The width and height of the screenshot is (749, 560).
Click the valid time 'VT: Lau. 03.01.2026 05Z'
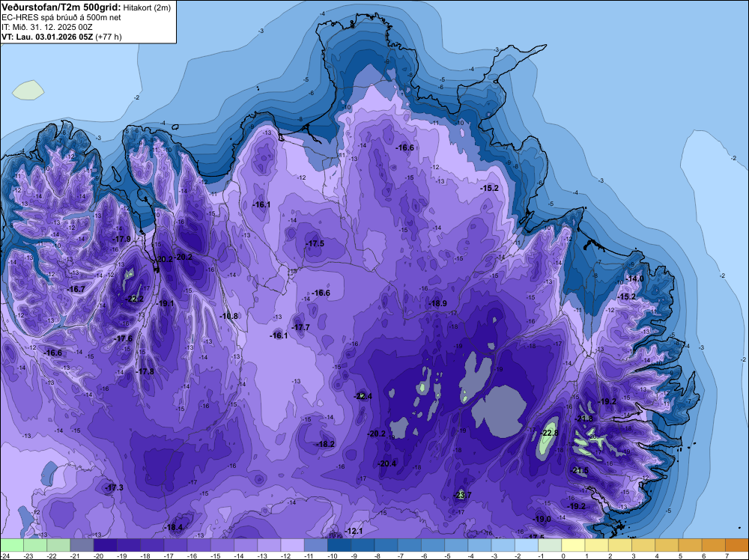[x=47, y=37]
